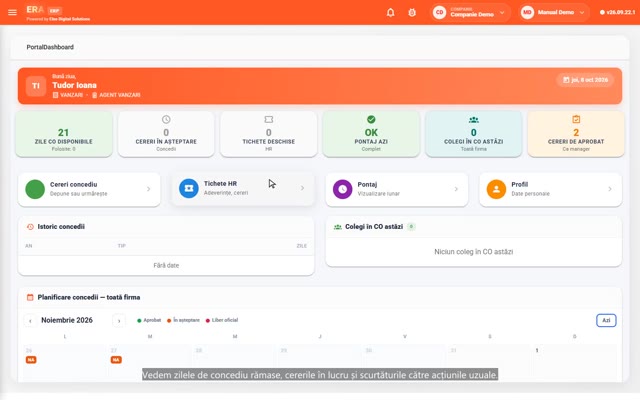Click Noiembrie 2026 month label
The image size is (640, 400).
click(x=67, y=320)
